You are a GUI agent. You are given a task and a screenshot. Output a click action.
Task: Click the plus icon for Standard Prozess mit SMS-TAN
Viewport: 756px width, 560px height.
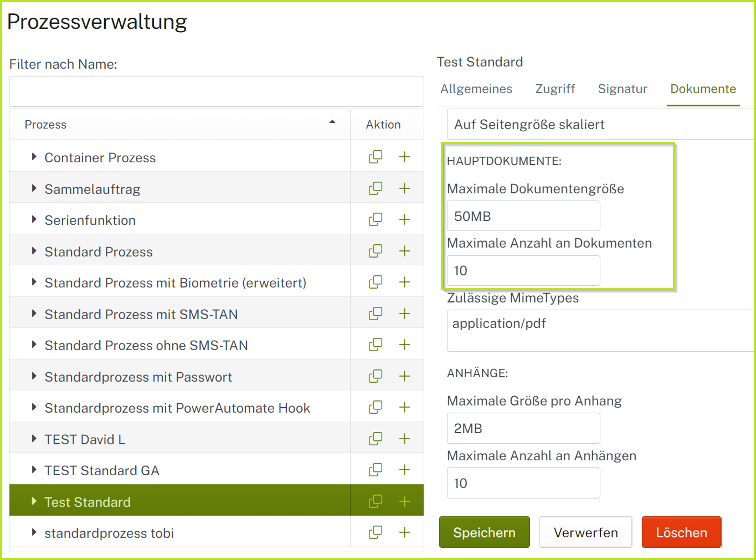pos(404,313)
